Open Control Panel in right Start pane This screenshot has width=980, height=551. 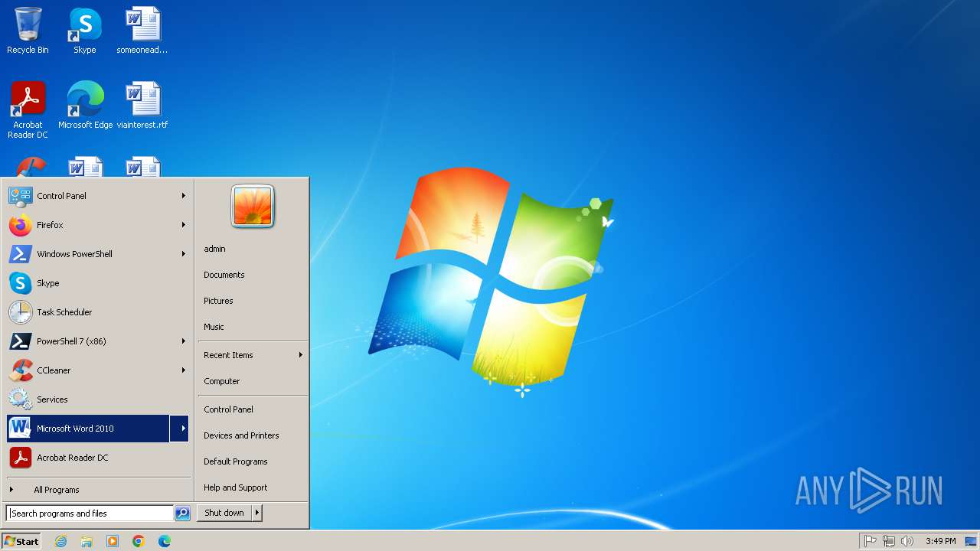click(253, 409)
